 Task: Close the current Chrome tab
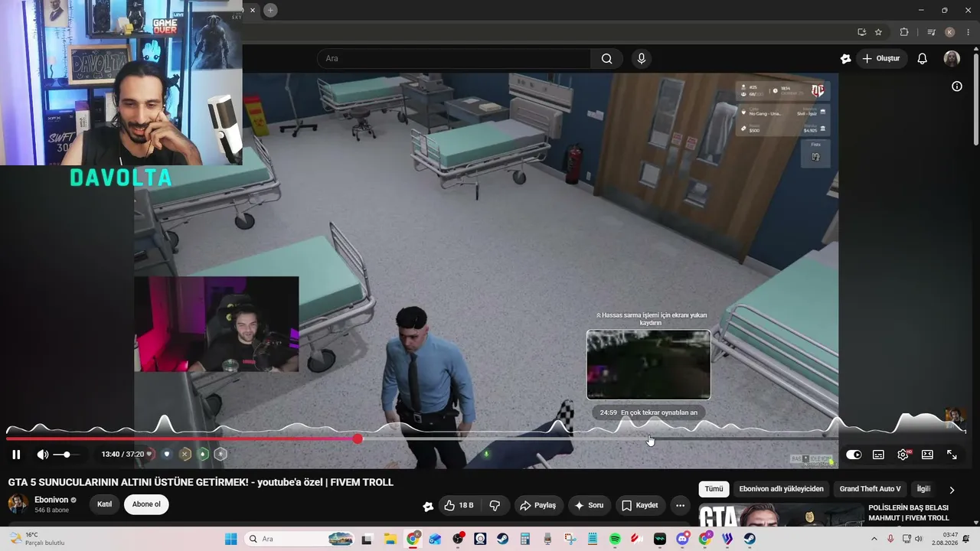point(253,10)
